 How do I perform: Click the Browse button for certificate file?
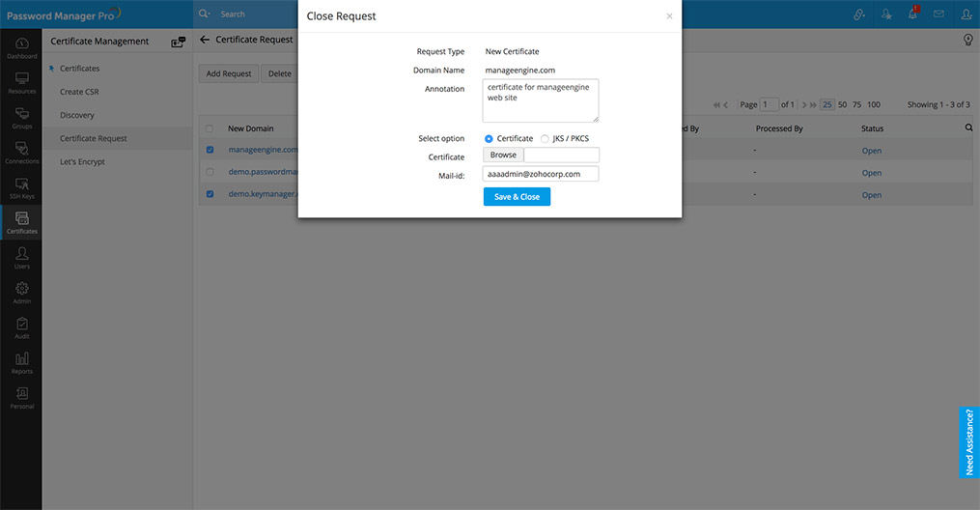[503, 155]
